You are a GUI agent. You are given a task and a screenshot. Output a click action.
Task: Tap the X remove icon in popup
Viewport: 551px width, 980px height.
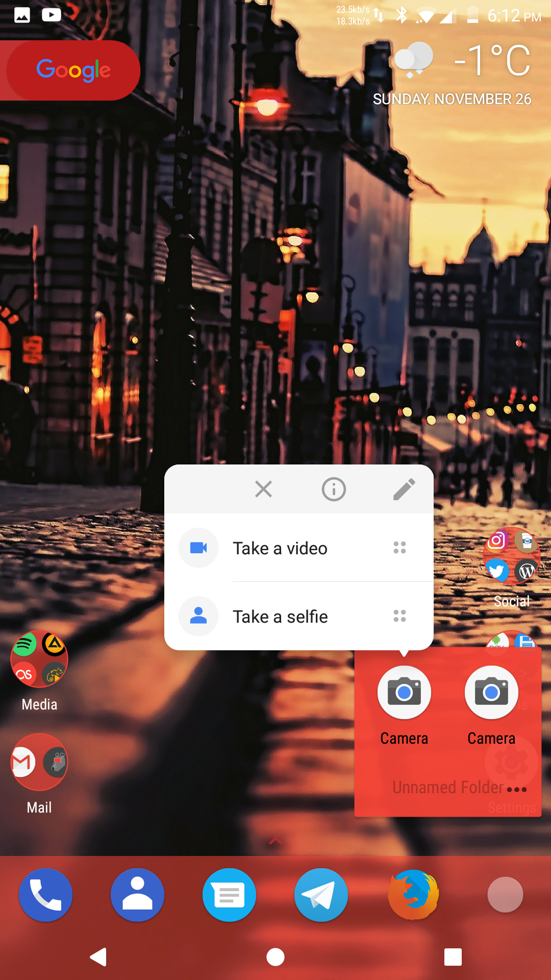[263, 489]
